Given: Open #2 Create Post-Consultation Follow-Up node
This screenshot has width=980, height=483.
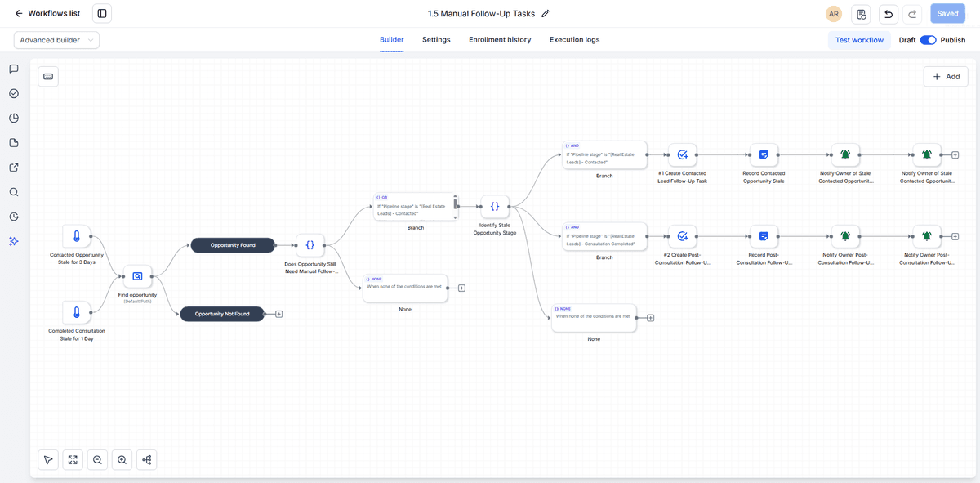Looking at the screenshot, I should point(682,236).
